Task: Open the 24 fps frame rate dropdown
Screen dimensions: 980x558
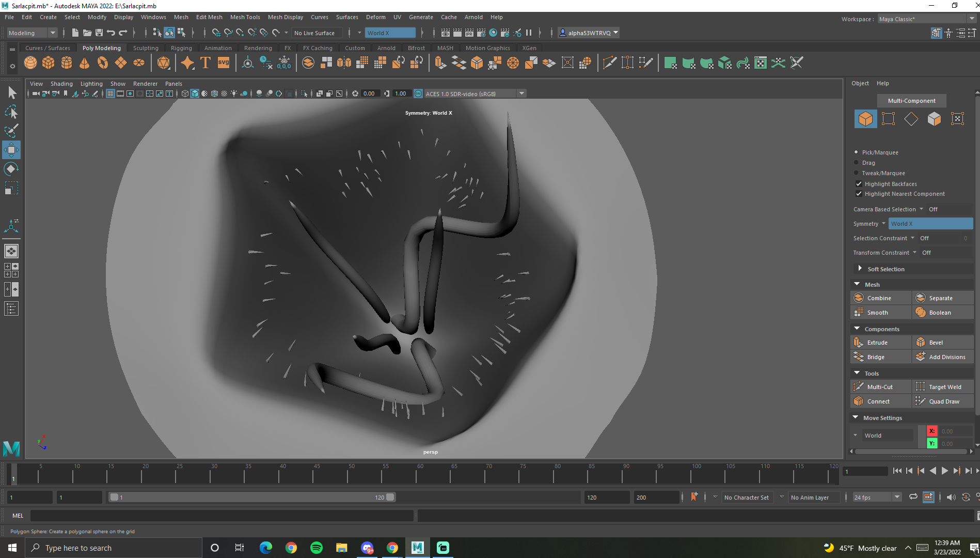Action: (877, 497)
